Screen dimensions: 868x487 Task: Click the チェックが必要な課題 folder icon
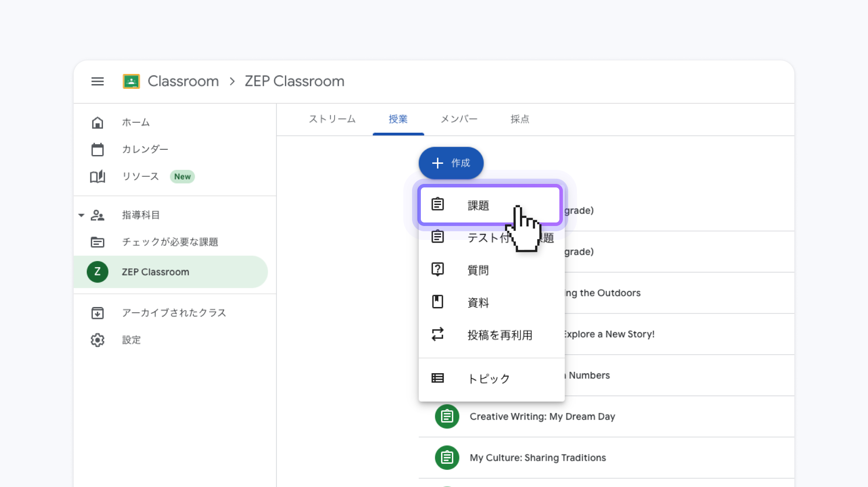coord(97,242)
